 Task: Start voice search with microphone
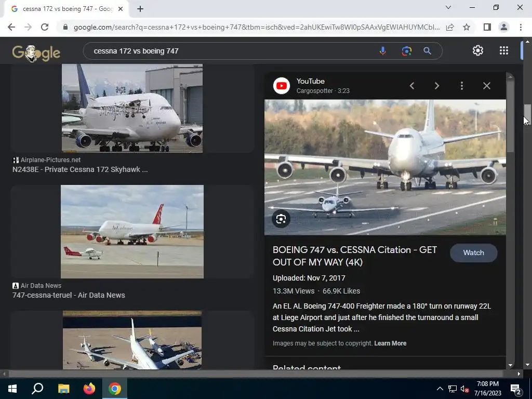(x=383, y=51)
